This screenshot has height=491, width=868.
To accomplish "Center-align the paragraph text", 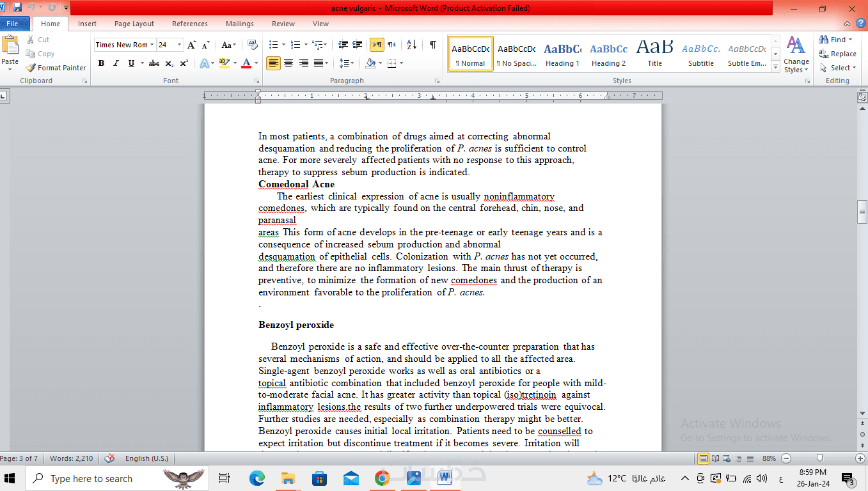I will point(288,63).
